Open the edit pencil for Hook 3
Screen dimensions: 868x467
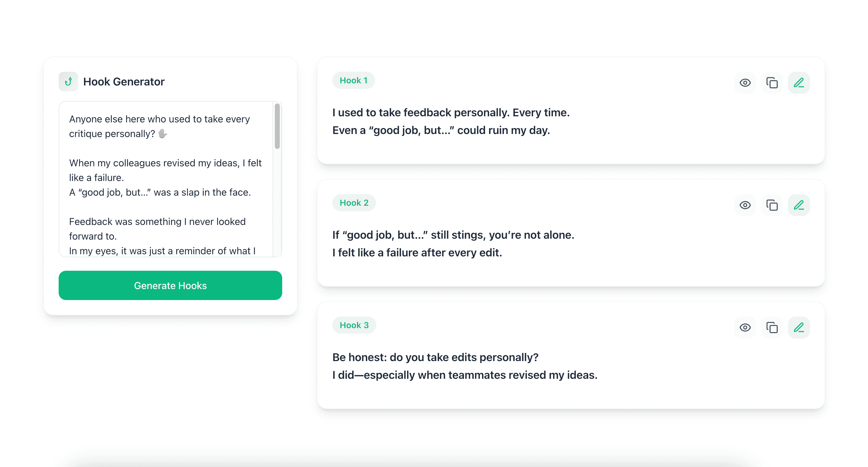(x=799, y=327)
